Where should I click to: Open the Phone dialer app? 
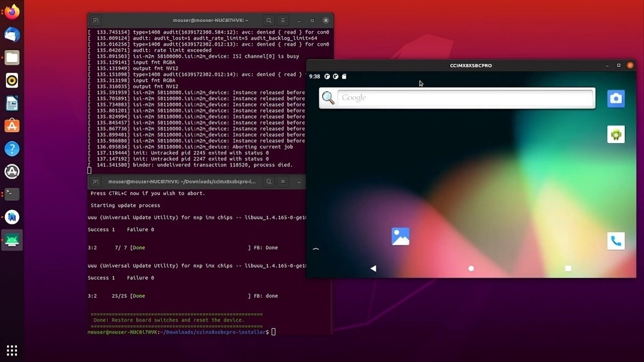coord(615,241)
